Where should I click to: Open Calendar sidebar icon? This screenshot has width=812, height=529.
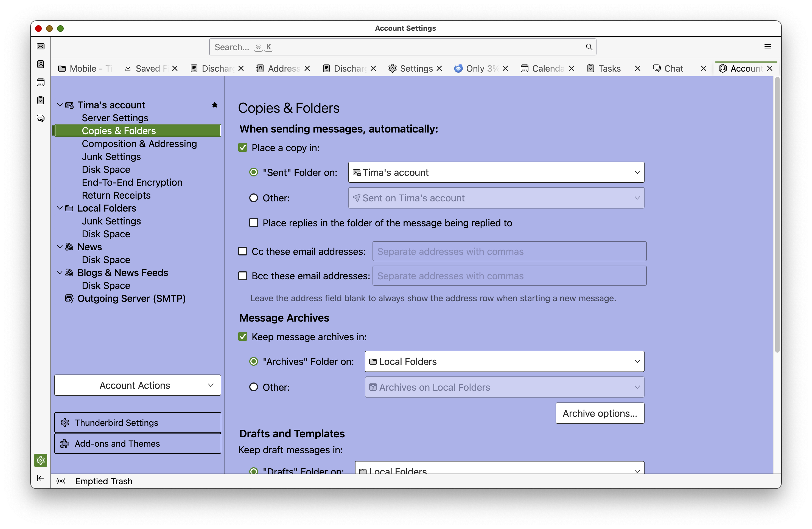coord(41,83)
